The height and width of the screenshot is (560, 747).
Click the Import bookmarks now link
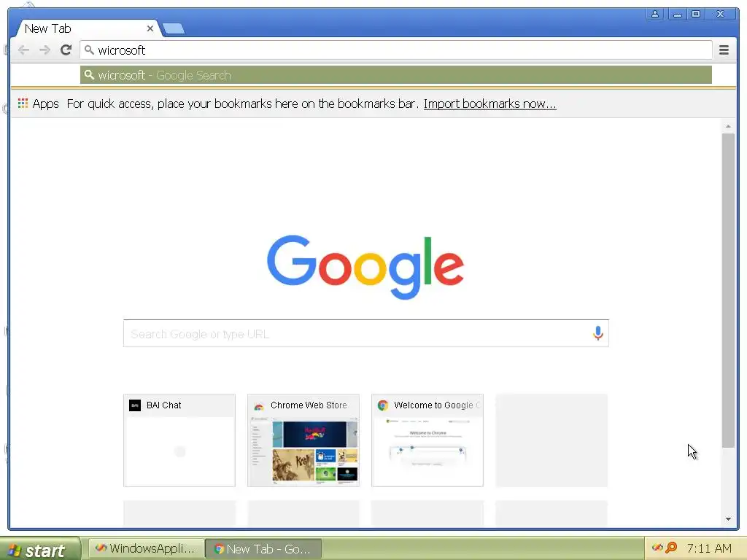click(489, 104)
